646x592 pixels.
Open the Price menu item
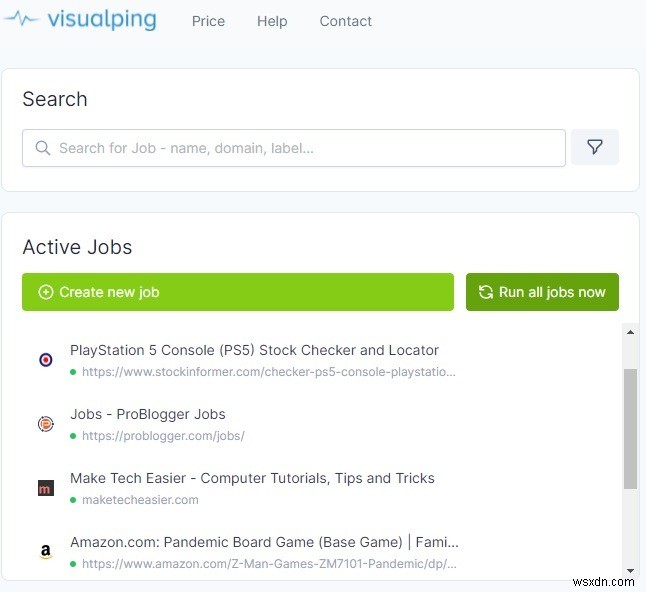click(x=208, y=21)
